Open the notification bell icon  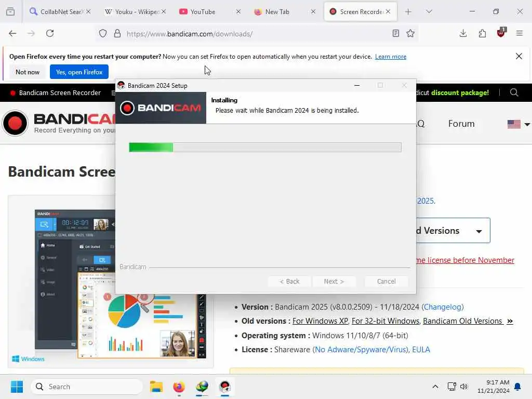[x=518, y=387]
